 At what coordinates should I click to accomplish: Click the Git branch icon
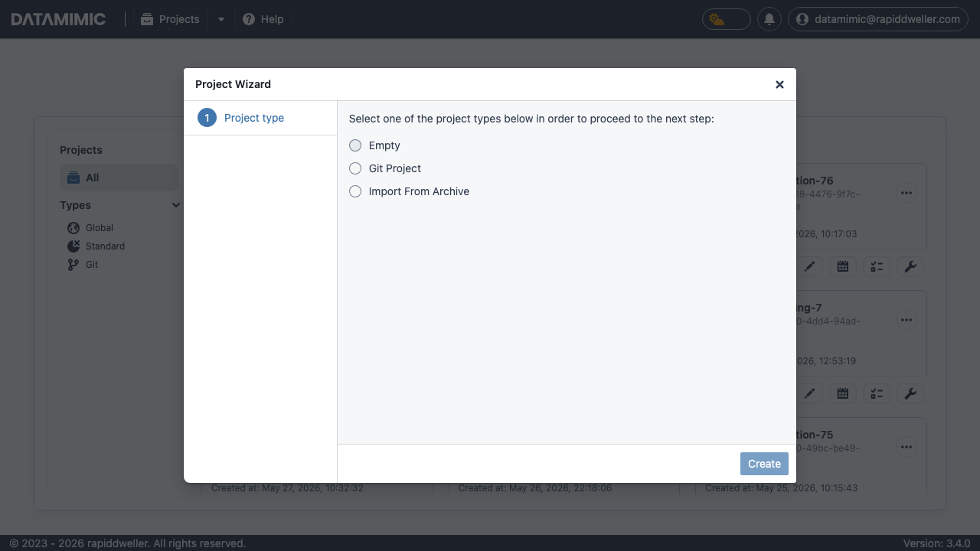pos(73,265)
